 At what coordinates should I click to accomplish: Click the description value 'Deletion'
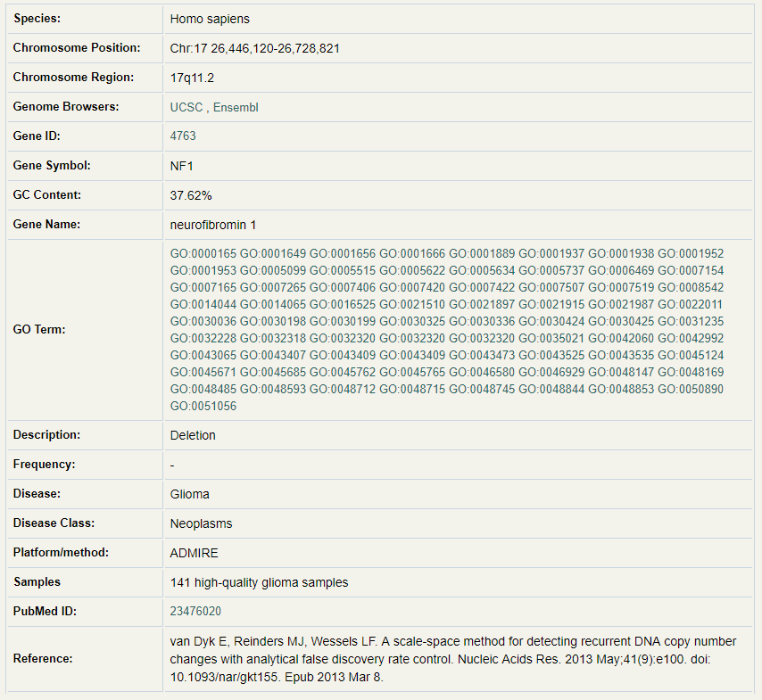tap(193, 435)
